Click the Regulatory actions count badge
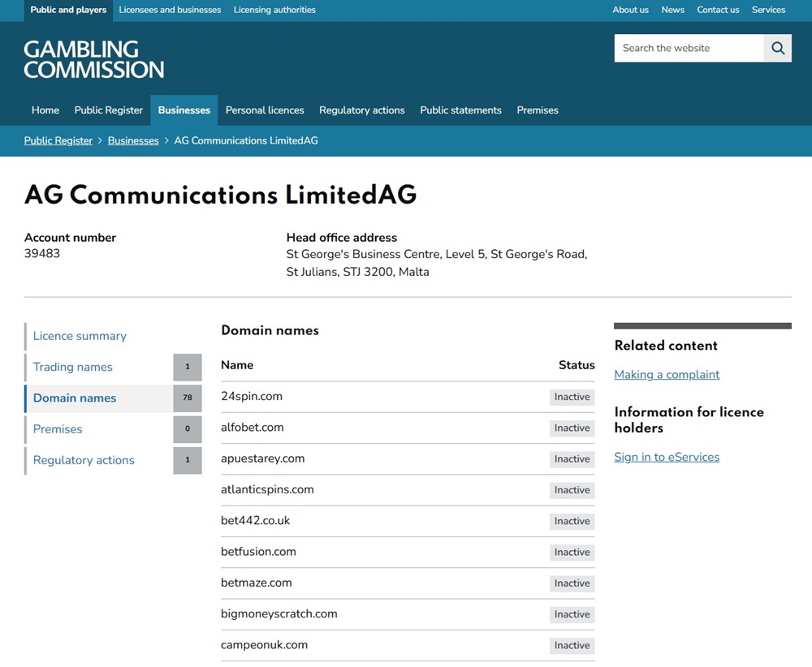 [x=188, y=460]
